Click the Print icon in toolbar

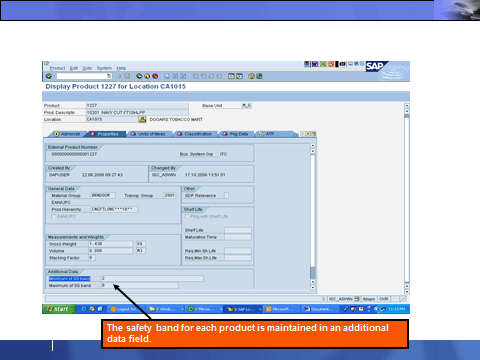pos(167,76)
